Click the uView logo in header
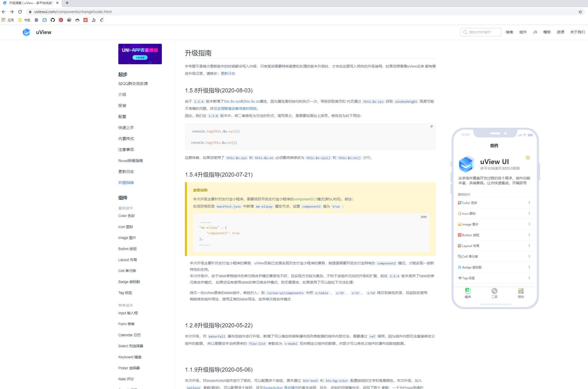This screenshot has height=389, width=588. pos(26,32)
